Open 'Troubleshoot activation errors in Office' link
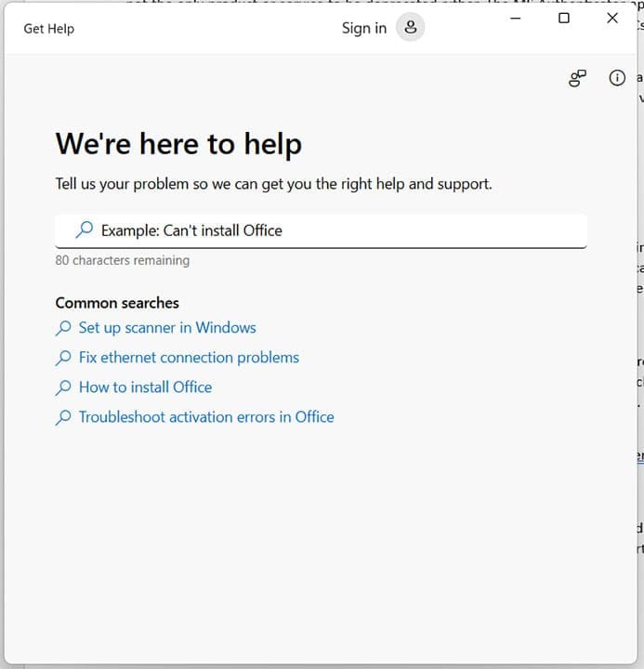The height and width of the screenshot is (669, 644). [x=206, y=417]
